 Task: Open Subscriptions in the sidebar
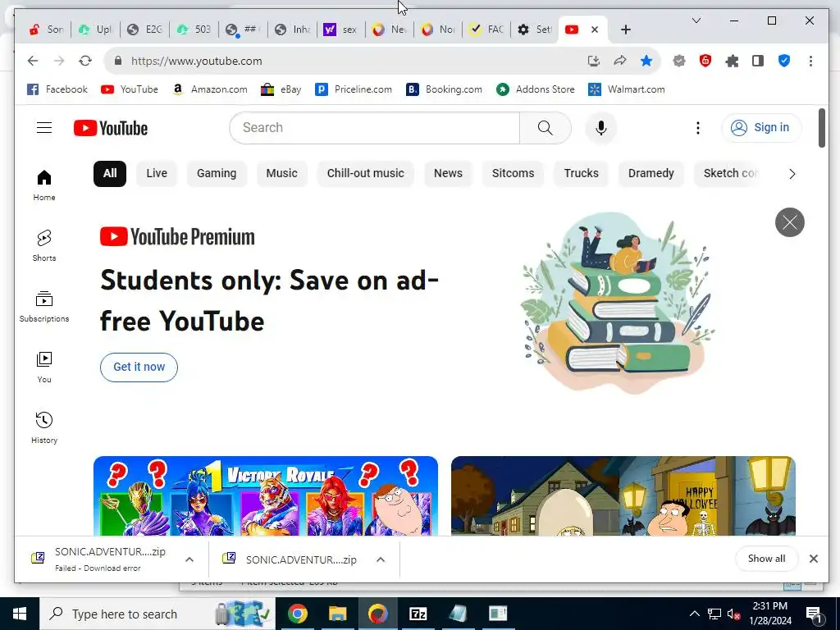tap(44, 307)
